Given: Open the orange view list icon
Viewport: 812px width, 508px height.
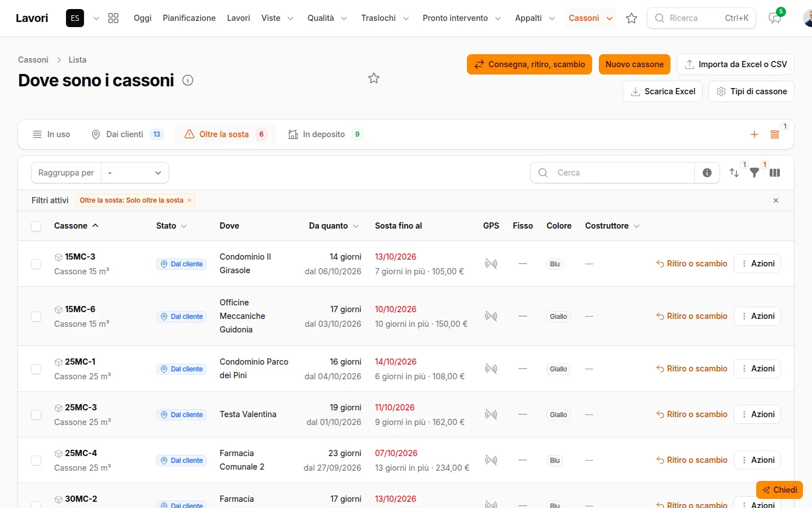Looking at the screenshot, I should [775, 134].
